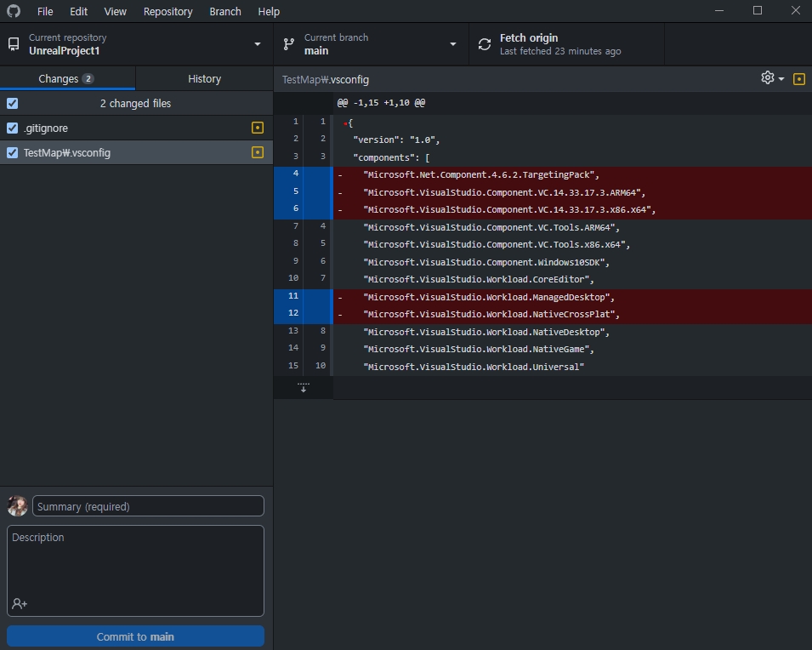Open the File menu
The height and width of the screenshot is (650, 812).
point(45,11)
